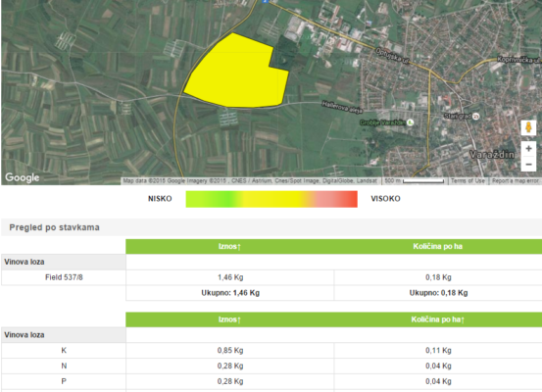Image resolution: width=542 pixels, height=392 pixels.
Task: Sort first table by Iznos column
Action: point(230,246)
